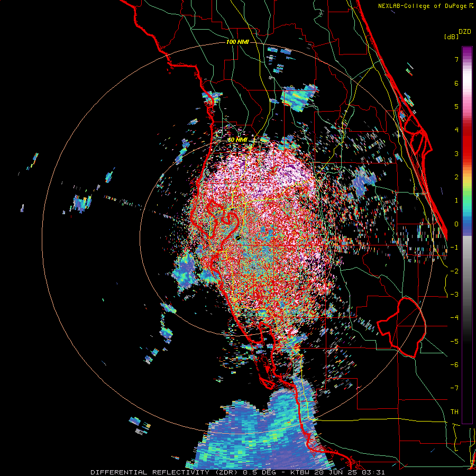Click the positive scale value 1
The width and height of the screenshot is (476, 476).
point(456,200)
